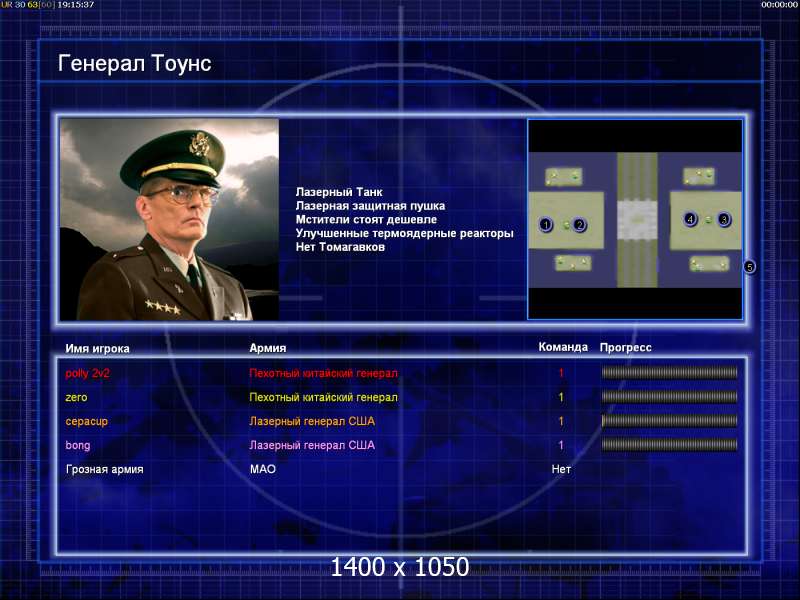
Task: Click cepacup's Лазерный генерал США army
Action: (312, 421)
